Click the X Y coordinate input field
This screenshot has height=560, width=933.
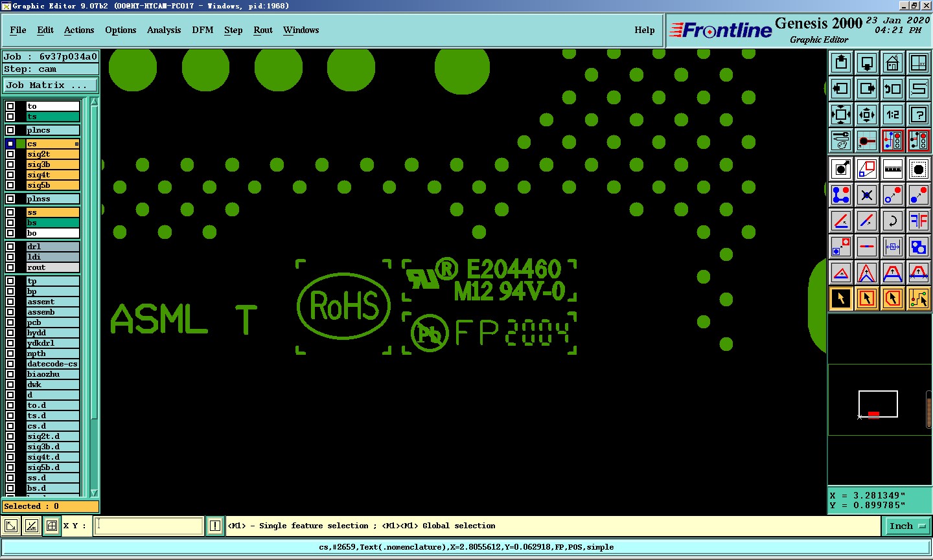149,526
